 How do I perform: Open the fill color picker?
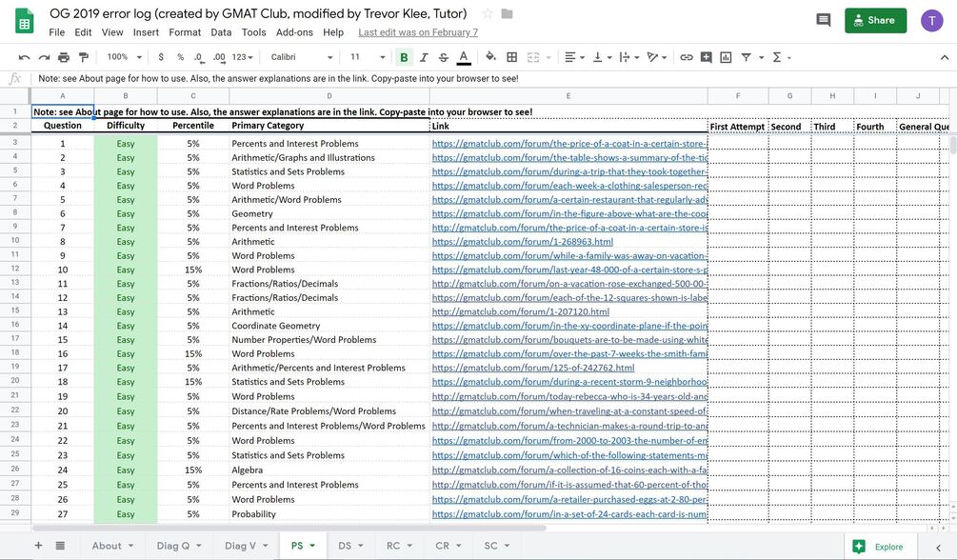pos(490,57)
